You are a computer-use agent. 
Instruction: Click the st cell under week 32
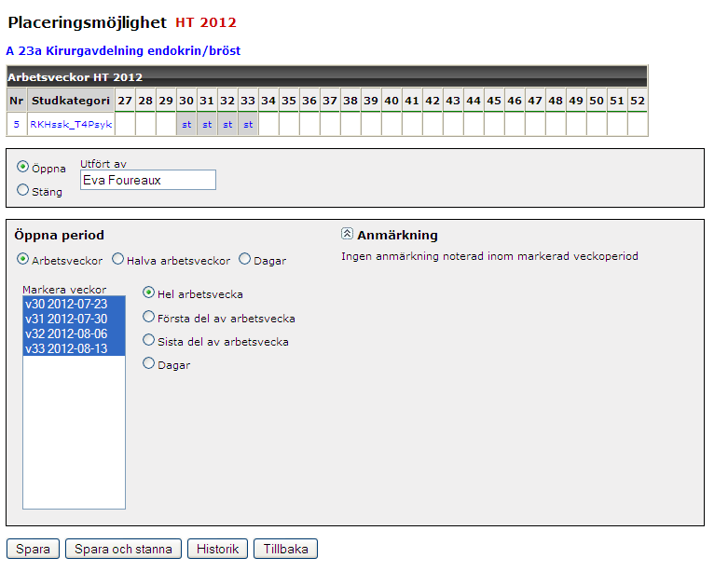click(x=227, y=124)
